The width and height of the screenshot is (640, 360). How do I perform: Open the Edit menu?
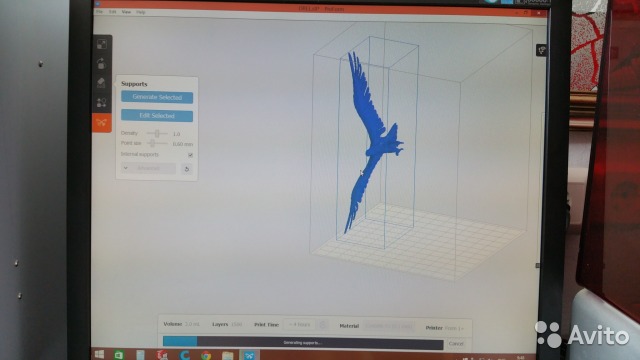113,12
